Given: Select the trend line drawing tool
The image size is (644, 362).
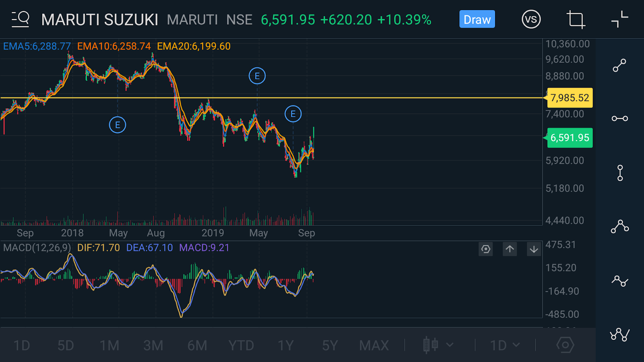Looking at the screenshot, I should 619,65.
